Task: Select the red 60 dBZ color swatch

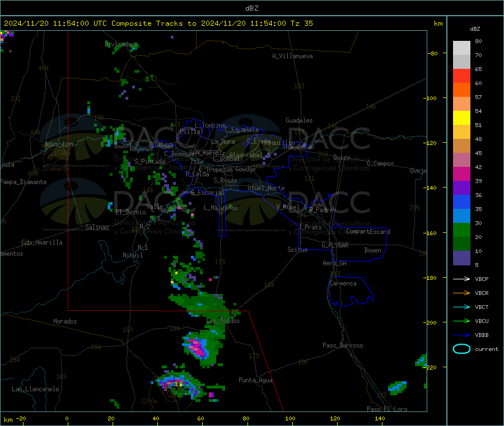Action: (x=461, y=76)
